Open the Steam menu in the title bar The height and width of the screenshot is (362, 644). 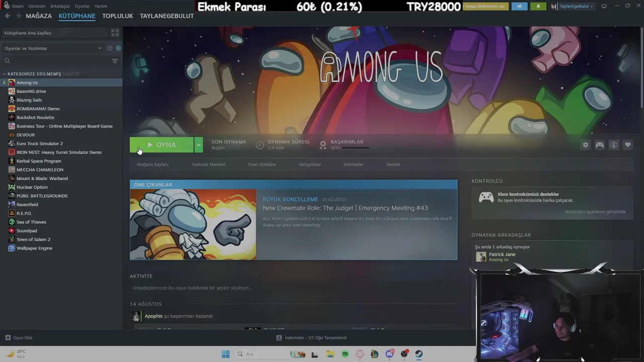[x=17, y=6]
